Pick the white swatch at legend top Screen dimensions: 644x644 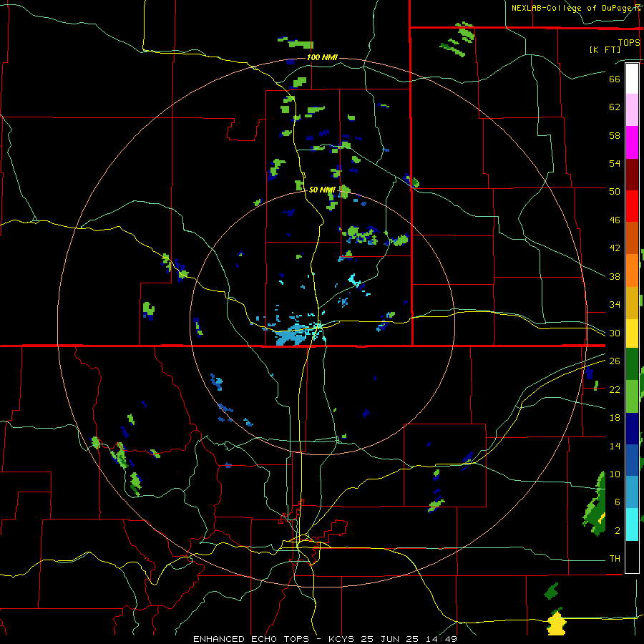[632, 79]
